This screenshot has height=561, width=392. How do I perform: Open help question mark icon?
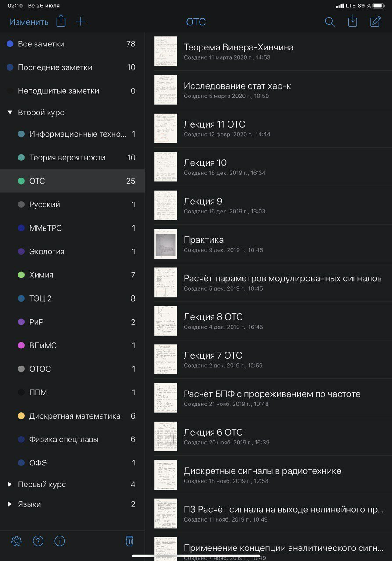tap(38, 541)
